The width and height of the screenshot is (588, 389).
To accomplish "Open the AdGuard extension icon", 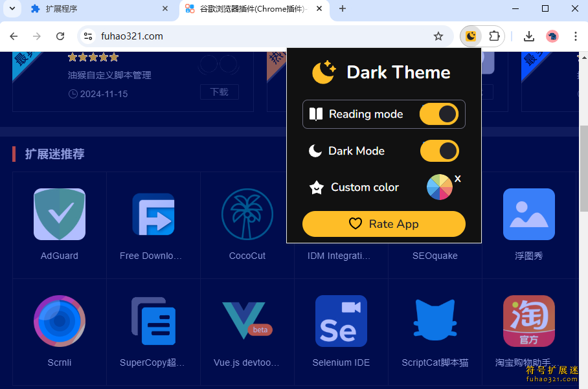I will click(60, 214).
